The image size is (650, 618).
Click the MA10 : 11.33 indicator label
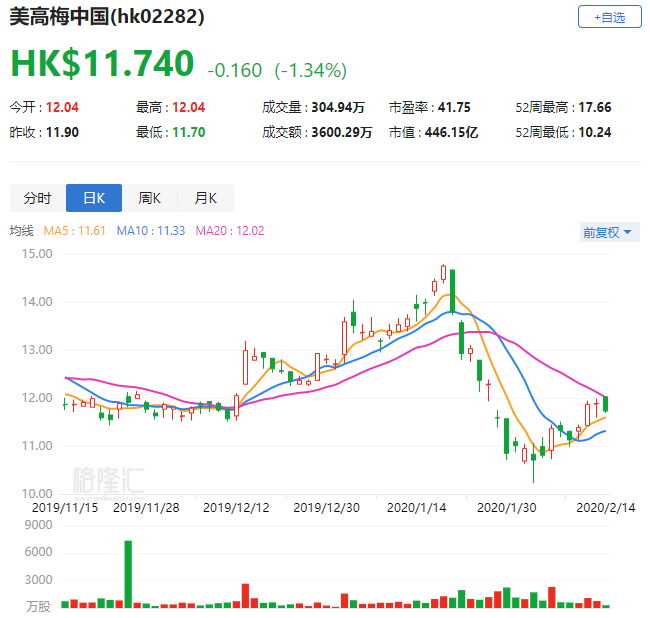pos(151,230)
